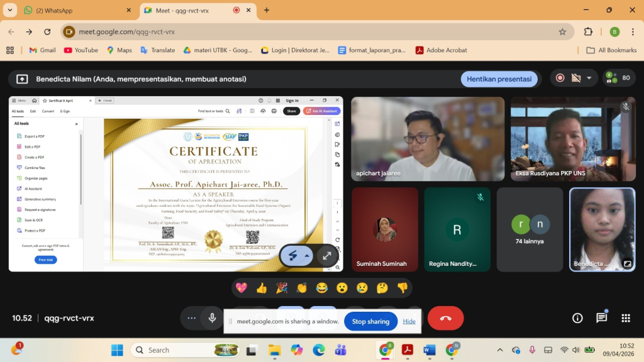The image size is (644, 362).
Task: Show the participants list with 80 people
Action: (x=619, y=78)
